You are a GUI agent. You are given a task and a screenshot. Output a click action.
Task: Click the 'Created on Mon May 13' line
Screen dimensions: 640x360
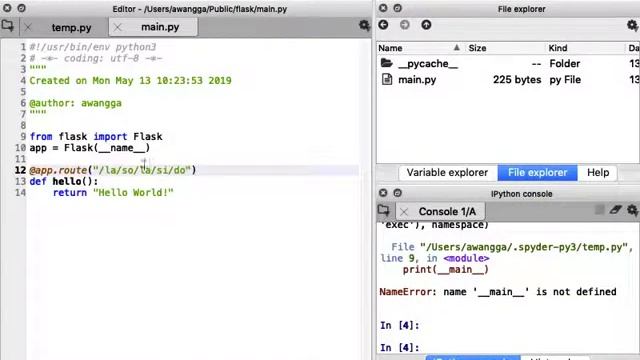click(130, 80)
